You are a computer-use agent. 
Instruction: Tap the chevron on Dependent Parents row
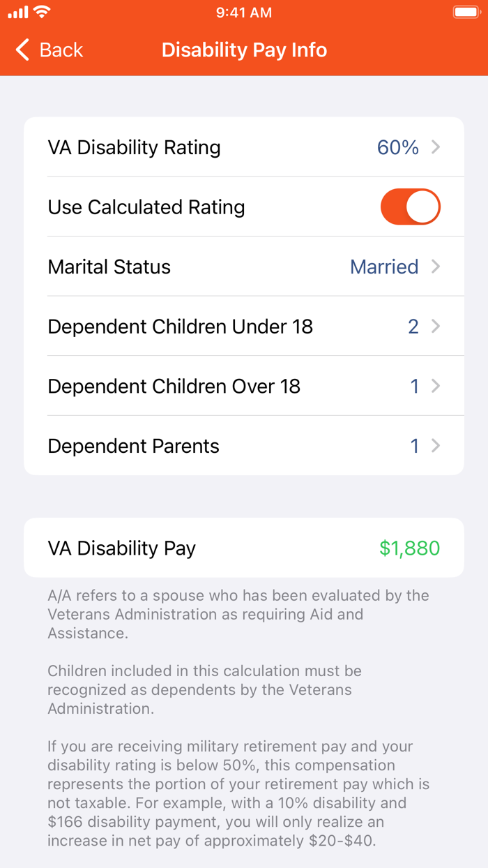[x=435, y=446]
